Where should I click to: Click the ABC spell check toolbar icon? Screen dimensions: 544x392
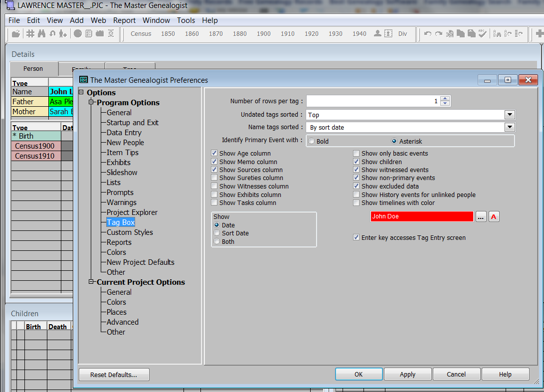[483, 33]
